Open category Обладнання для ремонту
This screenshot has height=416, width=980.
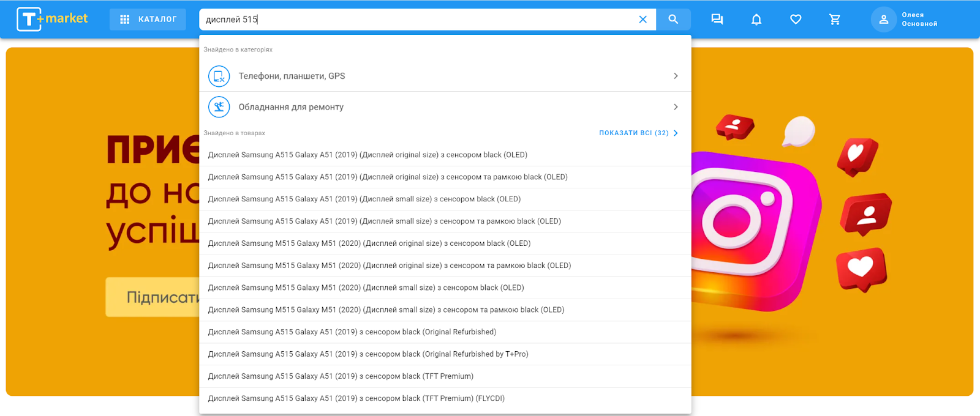click(445, 107)
